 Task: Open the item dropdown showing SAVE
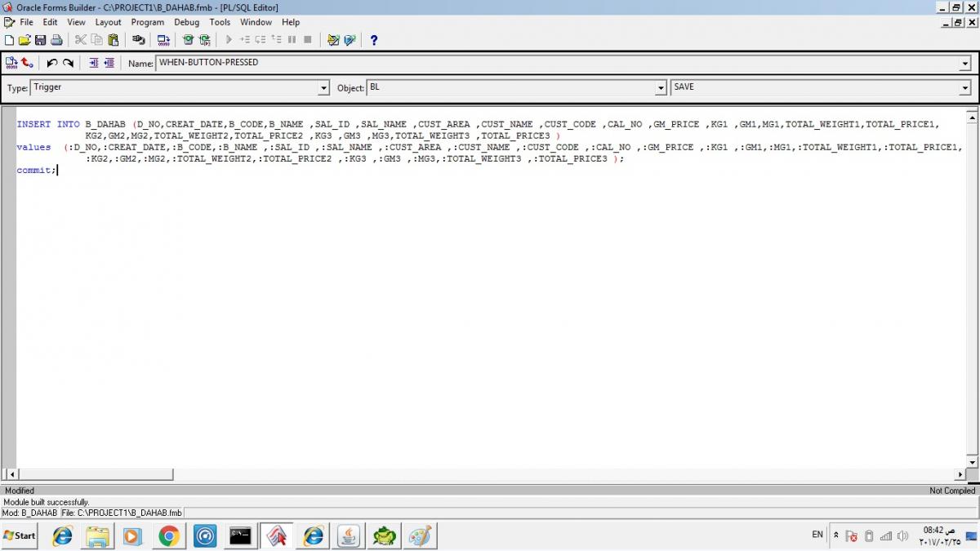(x=964, y=88)
